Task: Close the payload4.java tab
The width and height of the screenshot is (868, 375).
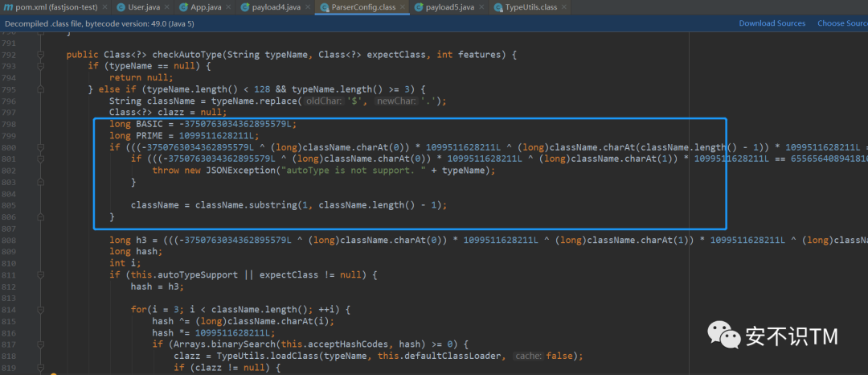Action: [x=308, y=8]
